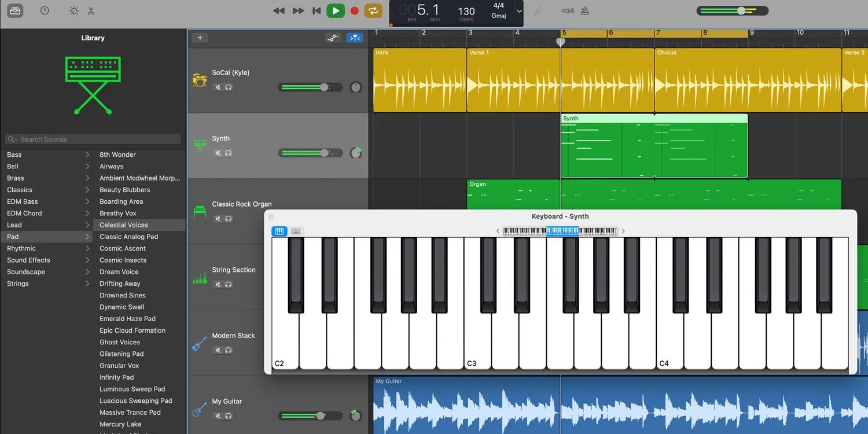Open the Smart Controls icon in the toolbar
Image resolution: width=868 pixels, height=434 pixels.
tap(73, 10)
